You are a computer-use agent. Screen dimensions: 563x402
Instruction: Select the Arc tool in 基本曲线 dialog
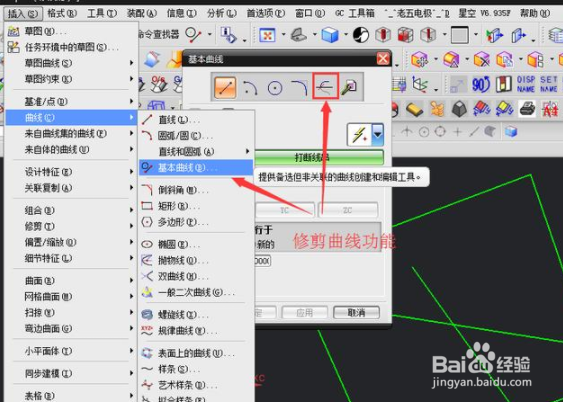tap(250, 87)
